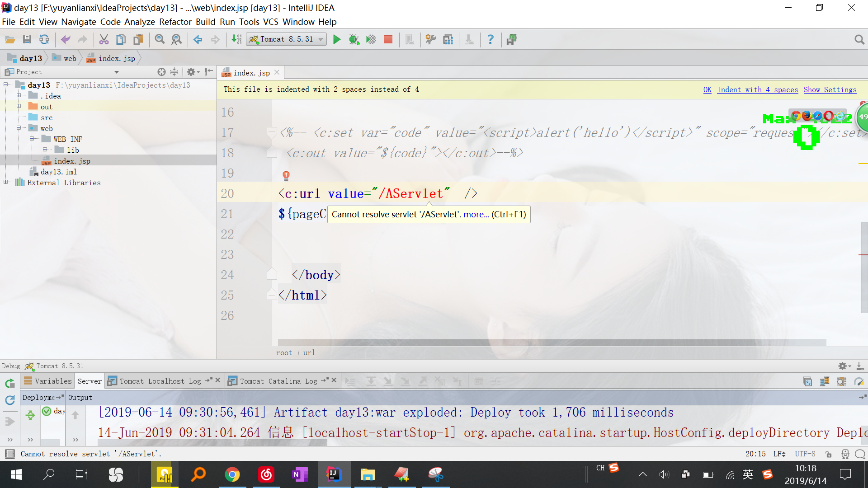868x488 pixels.
Task: Click the Find magnifier icon
Action: 160,40
